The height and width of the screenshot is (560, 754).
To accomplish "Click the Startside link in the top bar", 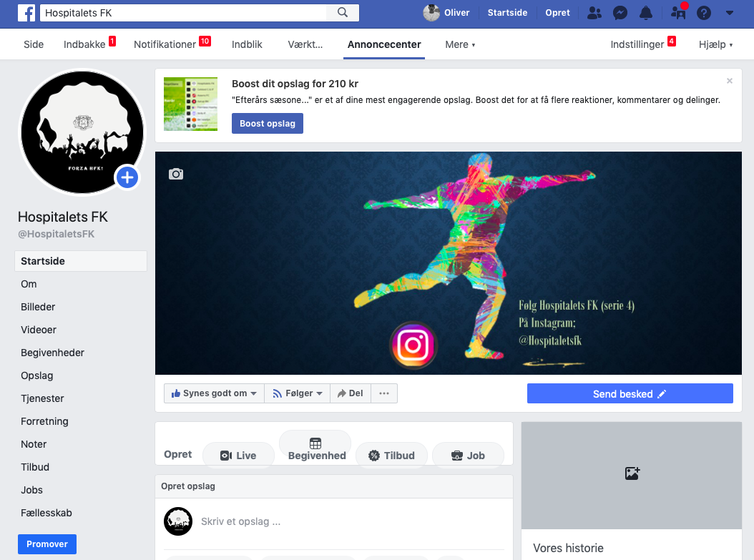I will tap(507, 13).
